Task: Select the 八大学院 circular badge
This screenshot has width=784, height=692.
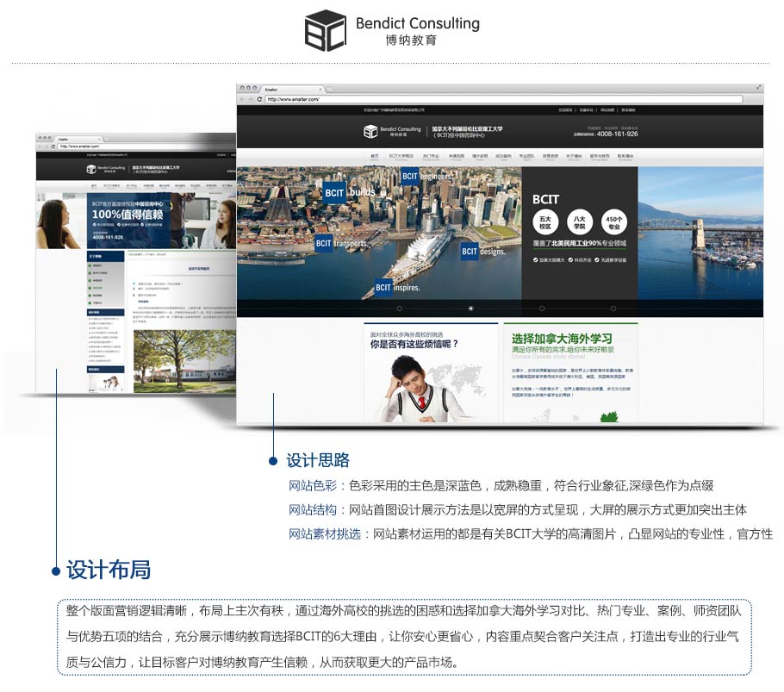Action: (581, 221)
